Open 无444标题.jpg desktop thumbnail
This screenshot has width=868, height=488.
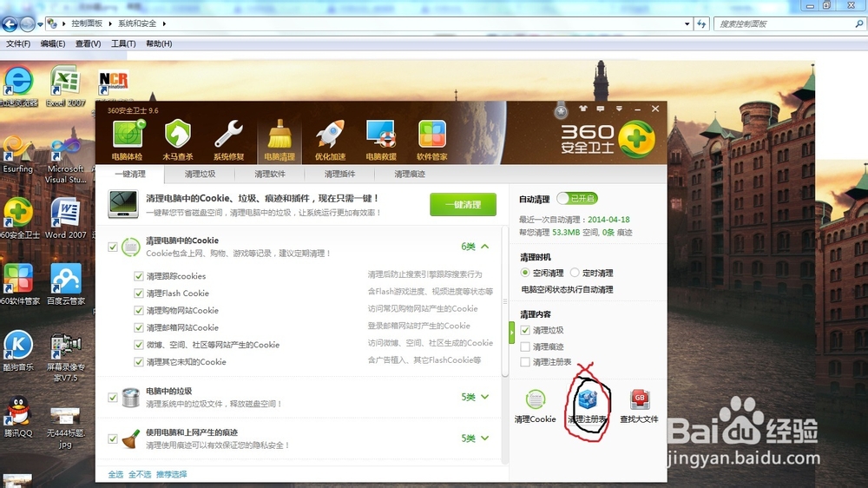click(65, 427)
